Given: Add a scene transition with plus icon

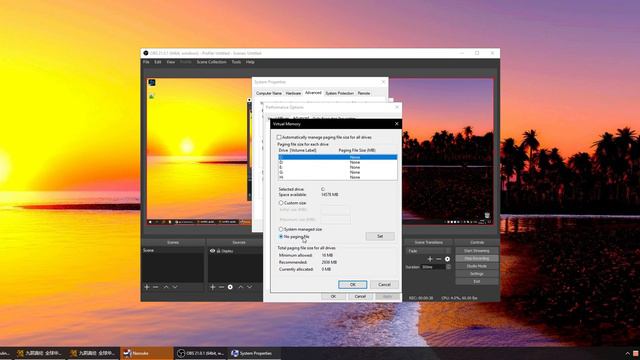Looking at the screenshot, I should pos(430,259).
